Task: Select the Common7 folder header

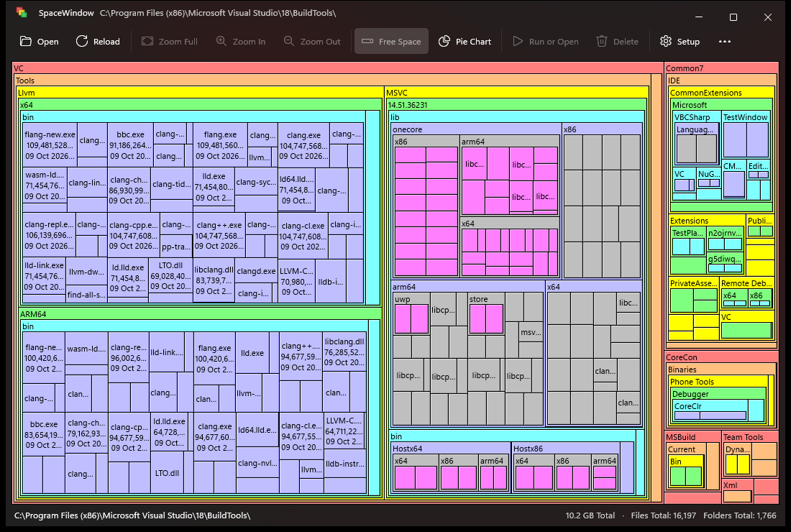Action: (x=721, y=68)
